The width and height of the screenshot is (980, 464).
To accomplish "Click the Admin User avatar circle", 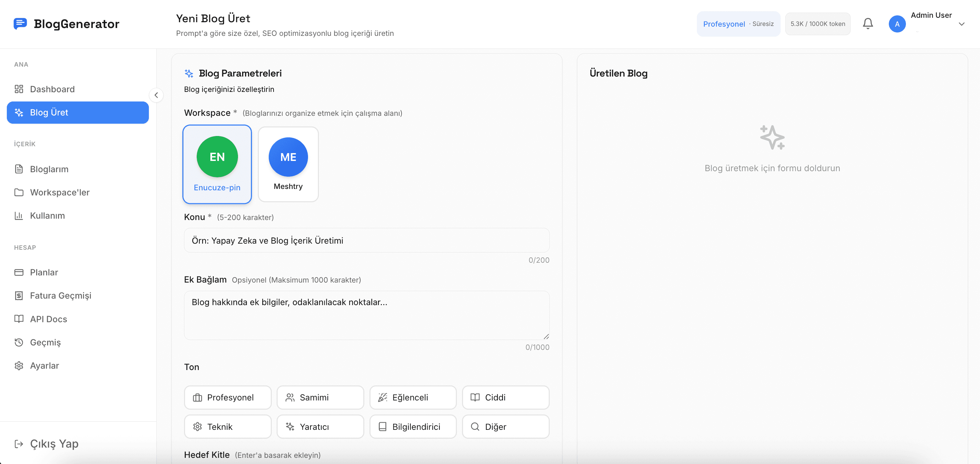I will [897, 24].
